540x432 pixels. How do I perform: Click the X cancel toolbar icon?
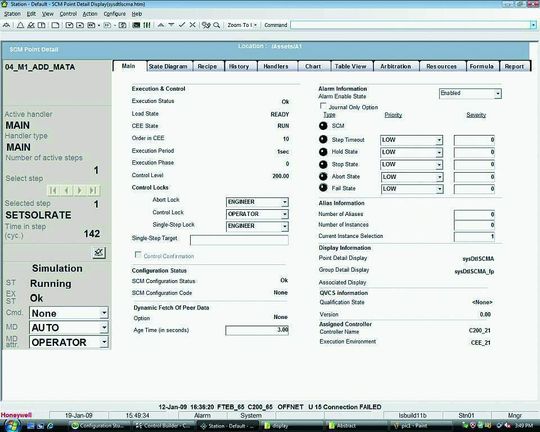[x=193, y=25]
